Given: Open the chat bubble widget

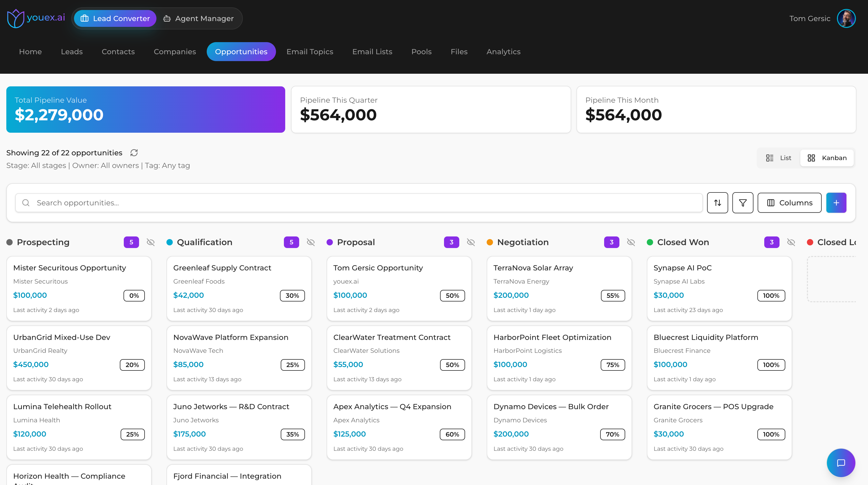Looking at the screenshot, I should tap(841, 463).
